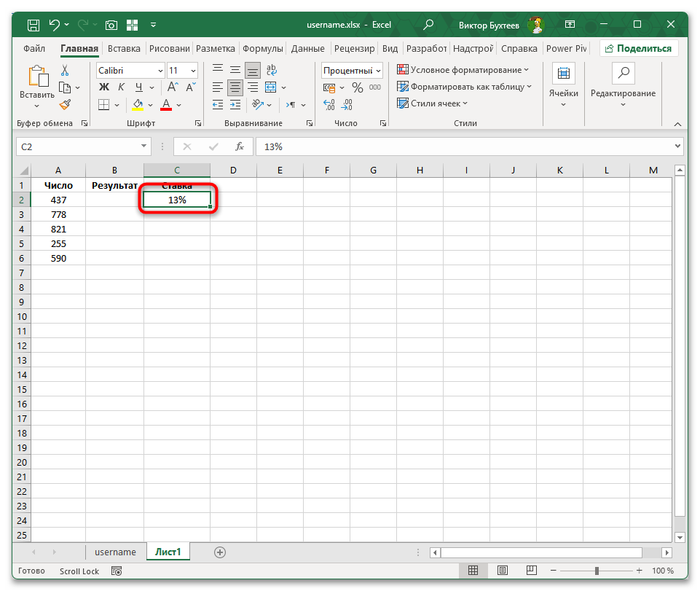This screenshot has width=700, height=591.
Task: Switch to the username sheet tab
Action: 114,552
